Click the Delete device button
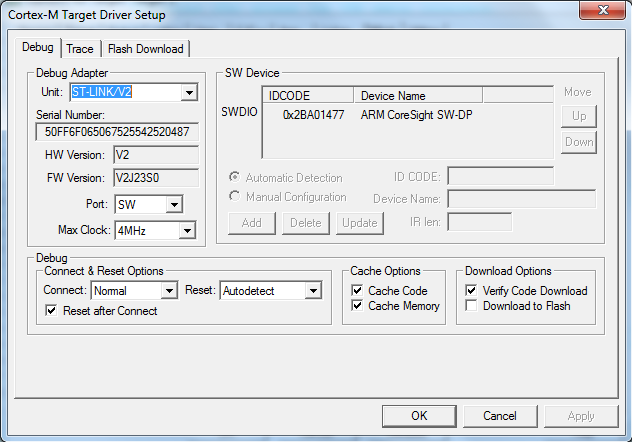This screenshot has height=442, width=632. click(306, 223)
